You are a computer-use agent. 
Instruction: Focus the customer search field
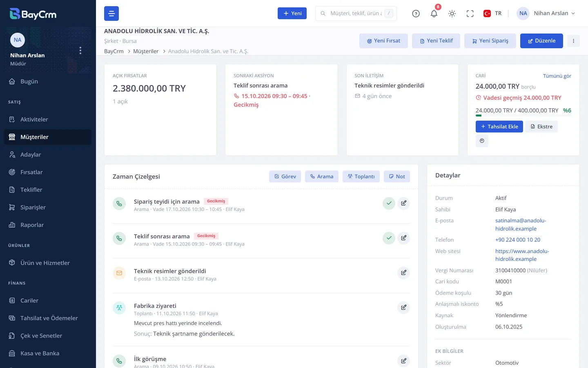(x=356, y=13)
